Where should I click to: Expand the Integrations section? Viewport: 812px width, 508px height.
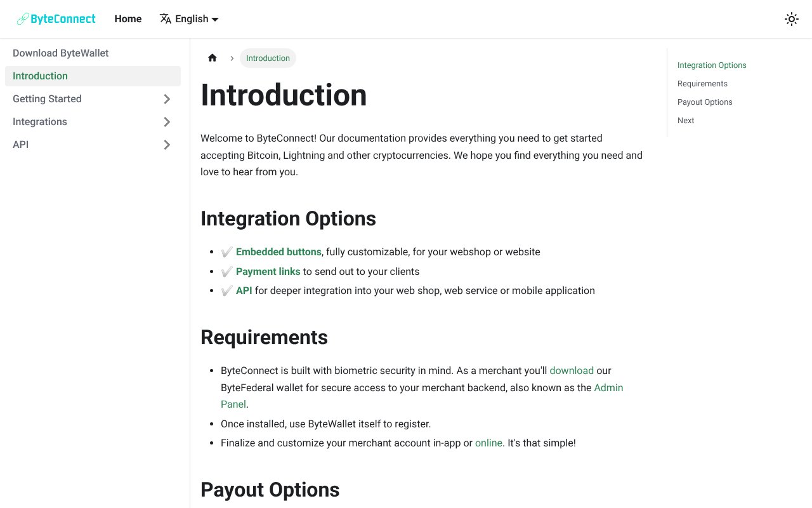[x=167, y=122]
